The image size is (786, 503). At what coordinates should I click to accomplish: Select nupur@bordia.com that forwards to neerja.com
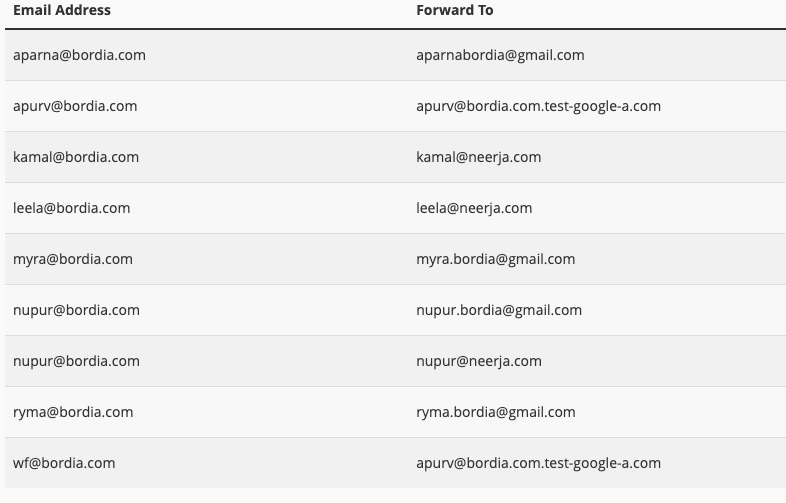[76, 361]
